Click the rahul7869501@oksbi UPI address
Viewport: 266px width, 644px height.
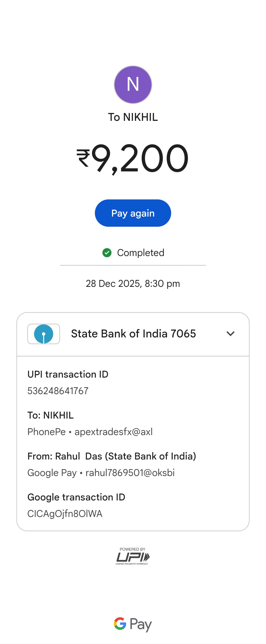[x=130, y=473]
